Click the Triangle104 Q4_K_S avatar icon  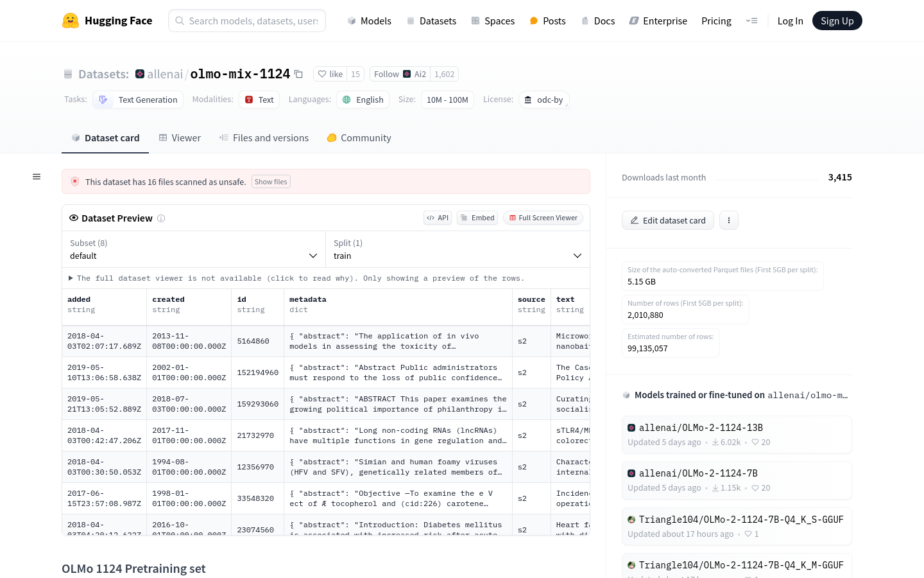(631, 520)
